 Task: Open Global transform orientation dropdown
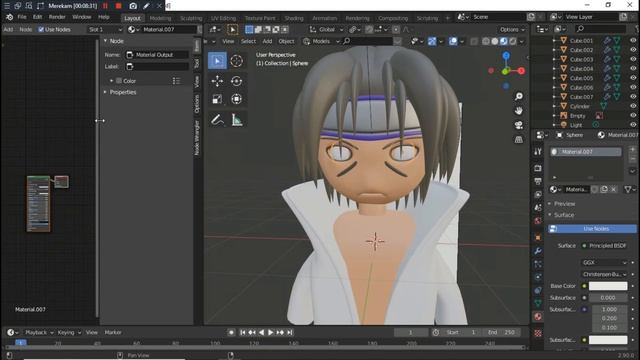(327, 29)
